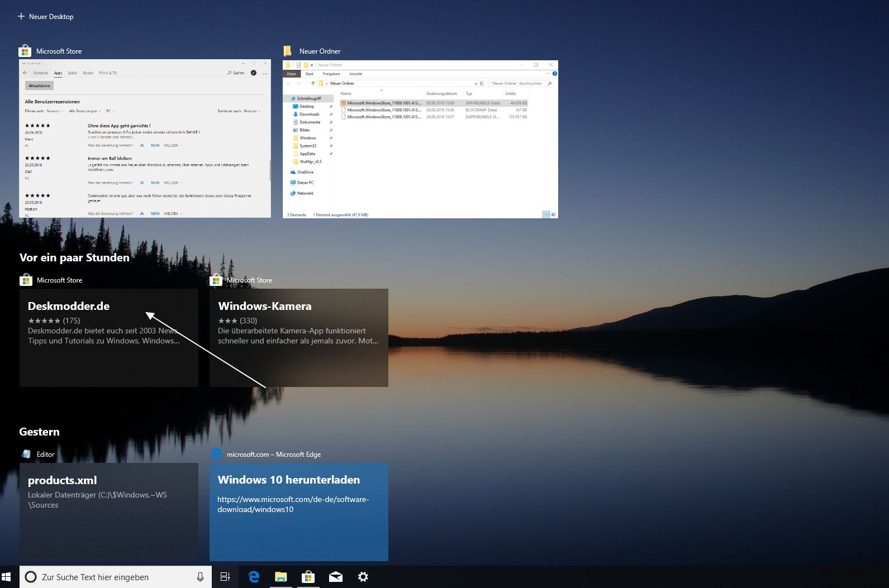This screenshot has height=588, width=889.
Task: Click the microphone icon in search box
Action: [200, 577]
